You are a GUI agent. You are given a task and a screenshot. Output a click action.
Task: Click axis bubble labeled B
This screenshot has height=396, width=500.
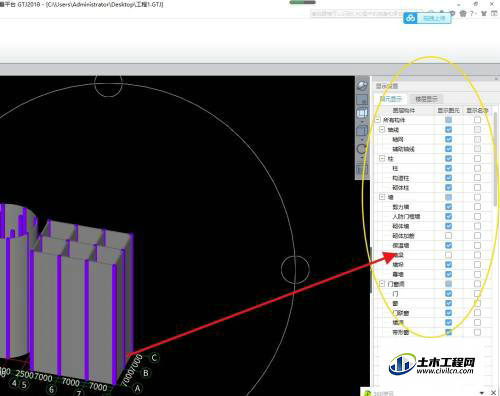click(x=146, y=373)
